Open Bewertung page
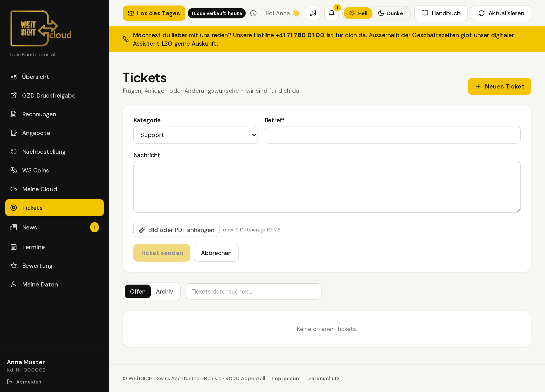Viewport: 545px width, 392px height. pyautogui.click(x=54, y=265)
